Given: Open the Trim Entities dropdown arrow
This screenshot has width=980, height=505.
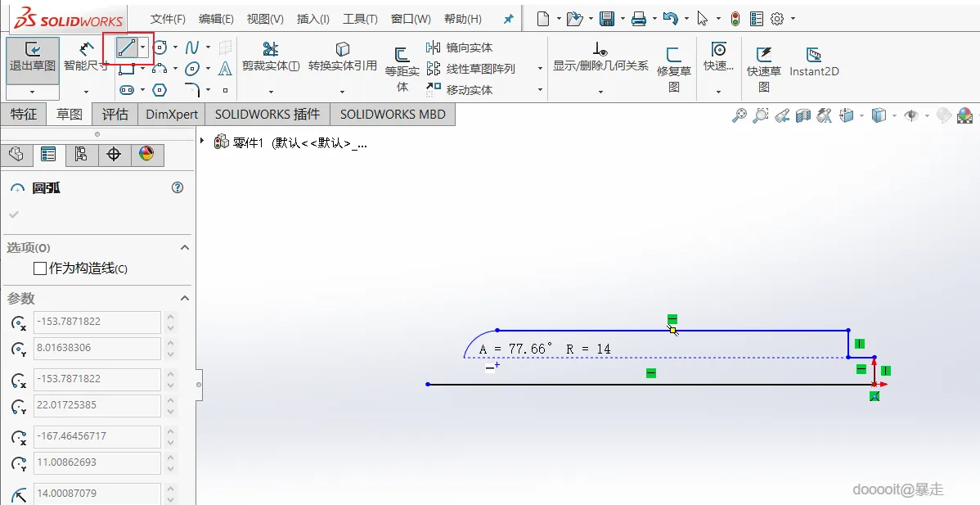Looking at the screenshot, I should click(271, 92).
